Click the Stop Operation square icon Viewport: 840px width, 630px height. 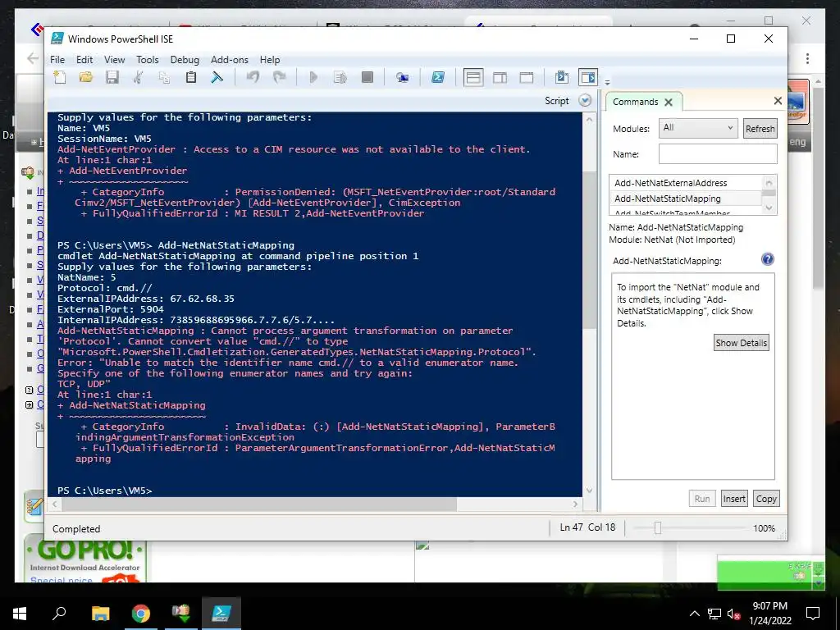[367, 77]
